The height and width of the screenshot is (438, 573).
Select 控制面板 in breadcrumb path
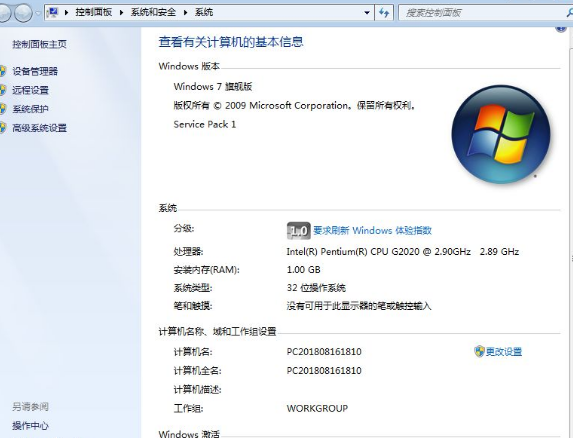94,12
